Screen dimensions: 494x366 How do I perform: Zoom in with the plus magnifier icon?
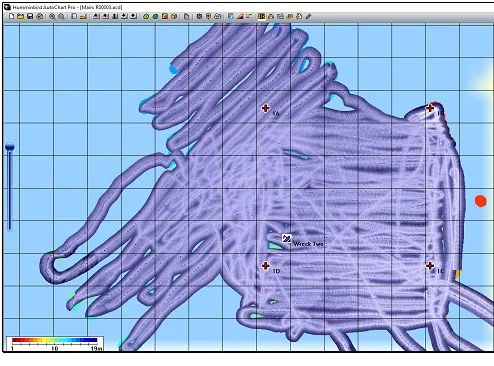pyautogui.click(x=52, y=16)
